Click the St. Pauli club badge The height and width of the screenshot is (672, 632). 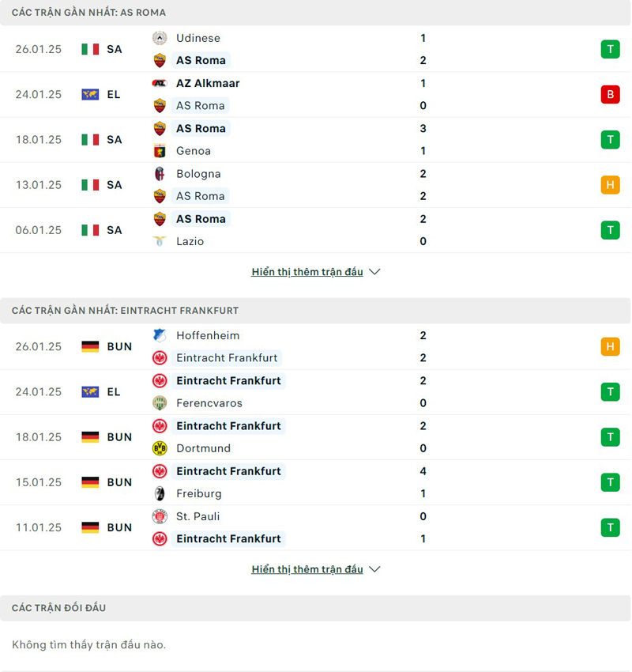pos(160,516)
